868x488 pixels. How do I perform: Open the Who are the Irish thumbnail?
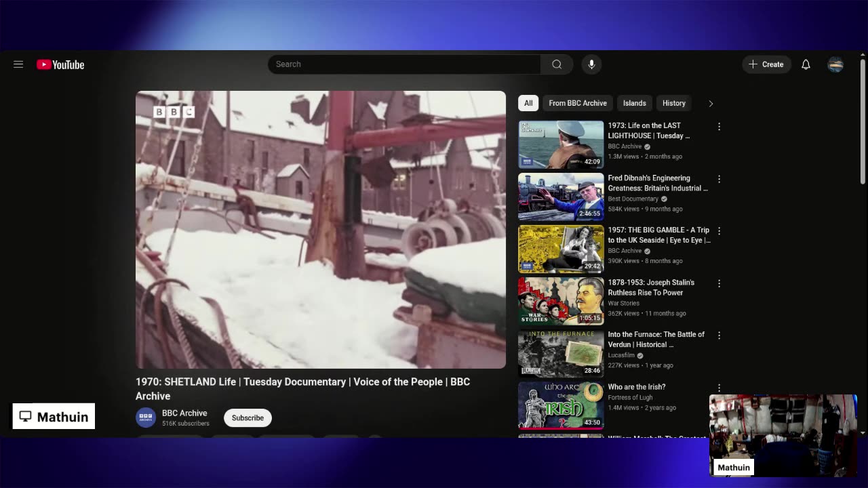[x=561, y=405]
